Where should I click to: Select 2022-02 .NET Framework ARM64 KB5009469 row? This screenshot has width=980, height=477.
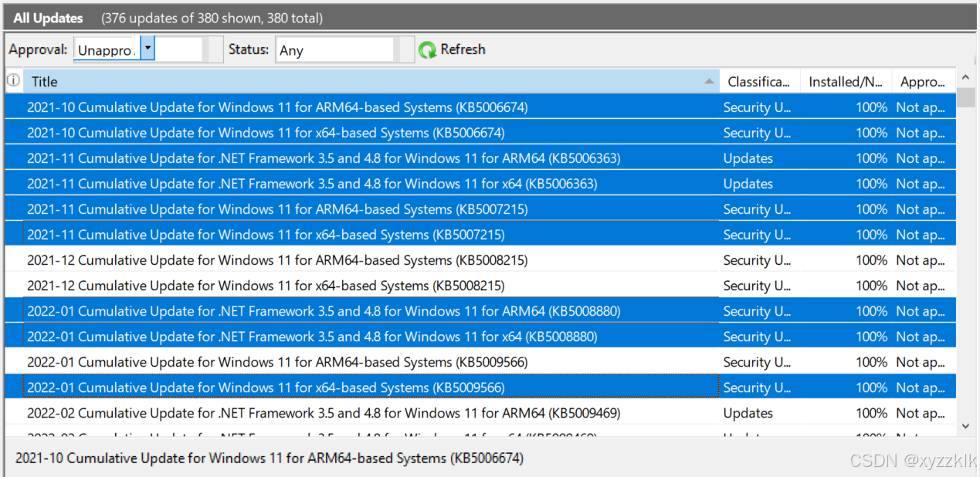coord(480,413)
